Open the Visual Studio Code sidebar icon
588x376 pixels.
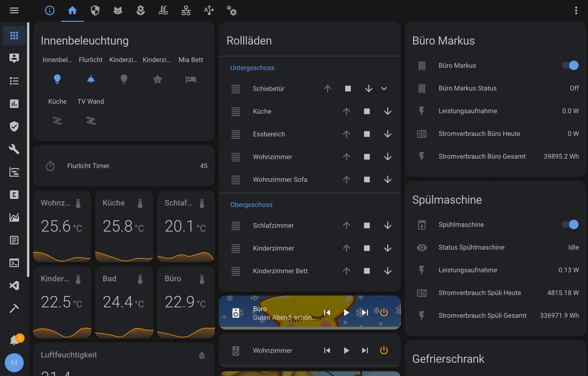click(14, 285)
